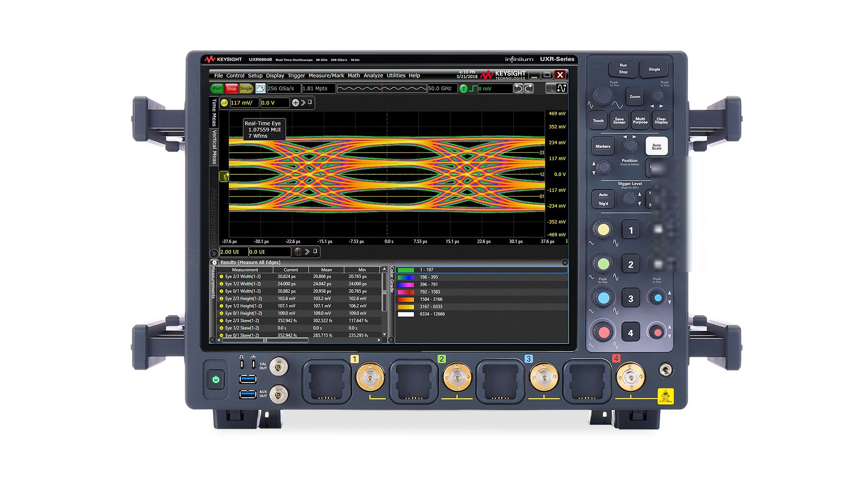Click the green trigger T indicator
The height and width of the screenshot is (488, 868).
click(463, 89)
